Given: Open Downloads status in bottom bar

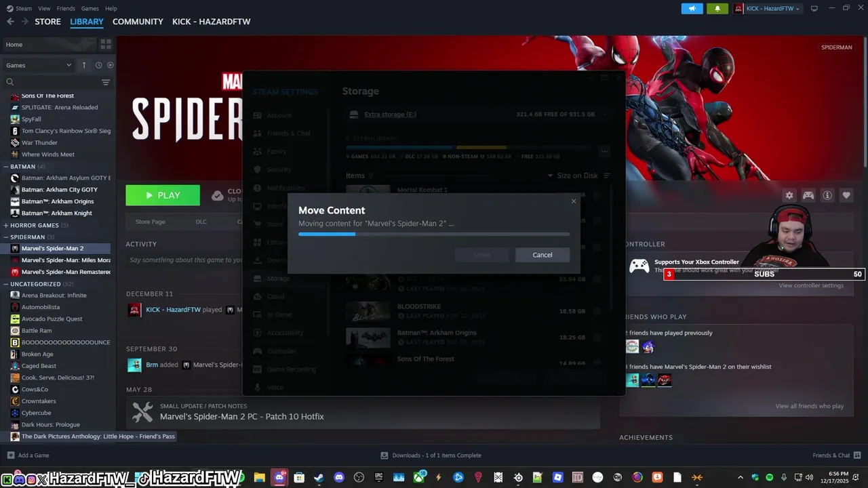Looking at the screenshot, I should pos(431,455).
